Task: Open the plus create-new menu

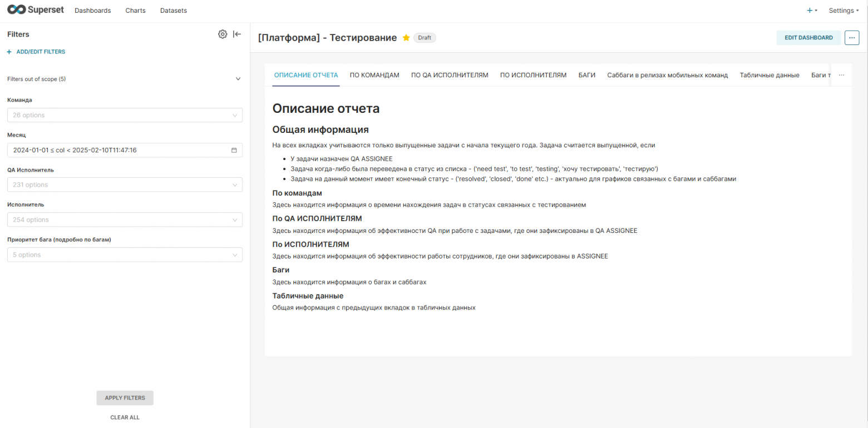Action: click(x=812, y=11)
